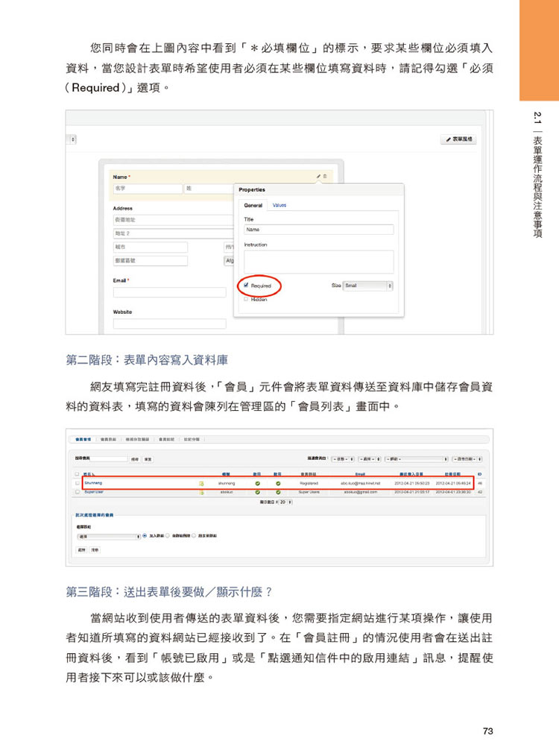559x756 pixels.
Task: Select the third batch radio option
Action: [x=193, y=535]
